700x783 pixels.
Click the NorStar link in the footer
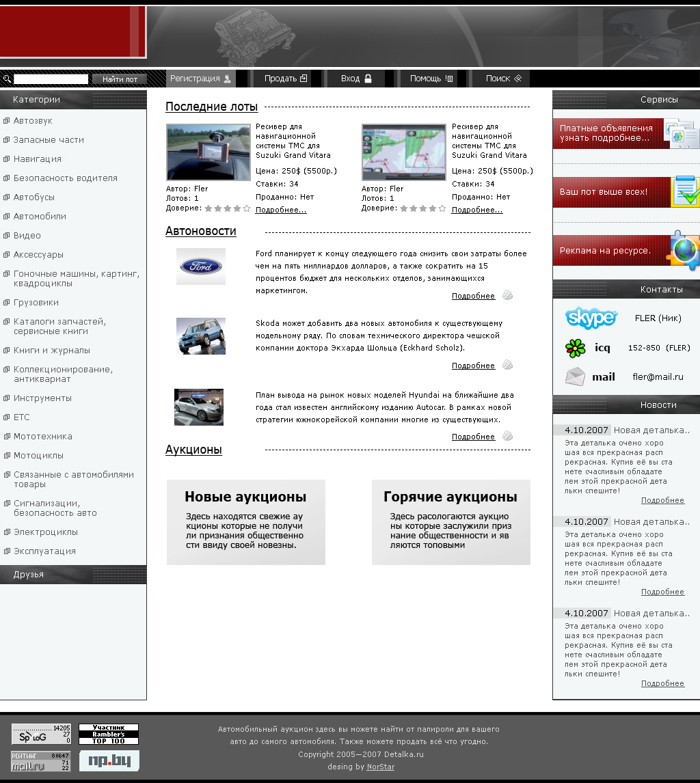[x=380, y=767]
